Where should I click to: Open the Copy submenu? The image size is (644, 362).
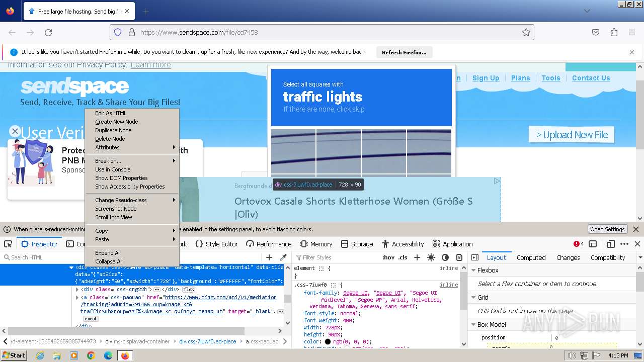132,231
